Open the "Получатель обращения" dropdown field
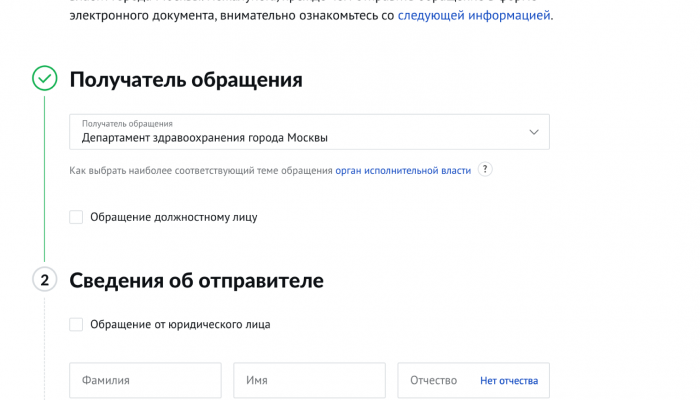The height and width of the screenshot is (400, 700). [x=300, y=132]
